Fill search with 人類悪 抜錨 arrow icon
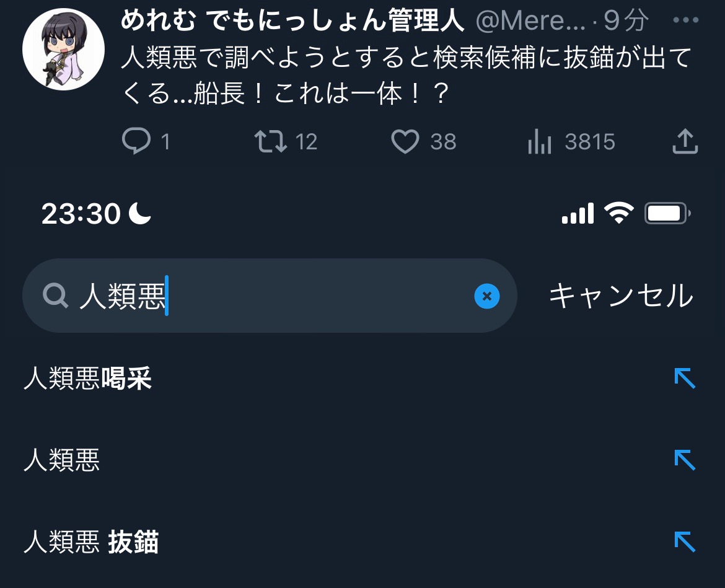This screenshot has height=588, width=725. [x=685, y=542]
